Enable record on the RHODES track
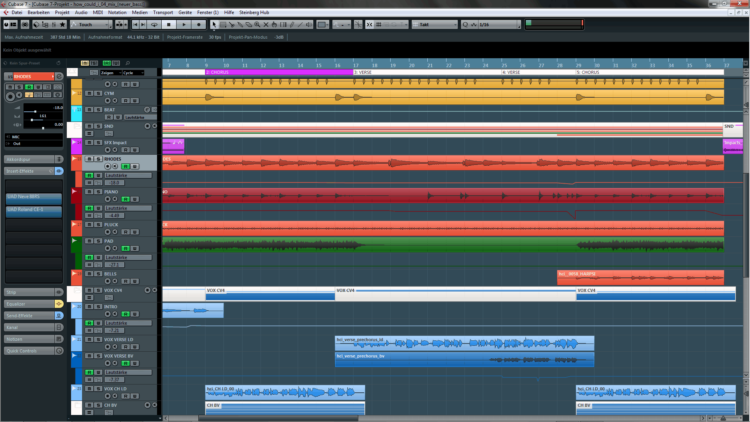Viewport: 750px width, 422px height. (108, 167)
